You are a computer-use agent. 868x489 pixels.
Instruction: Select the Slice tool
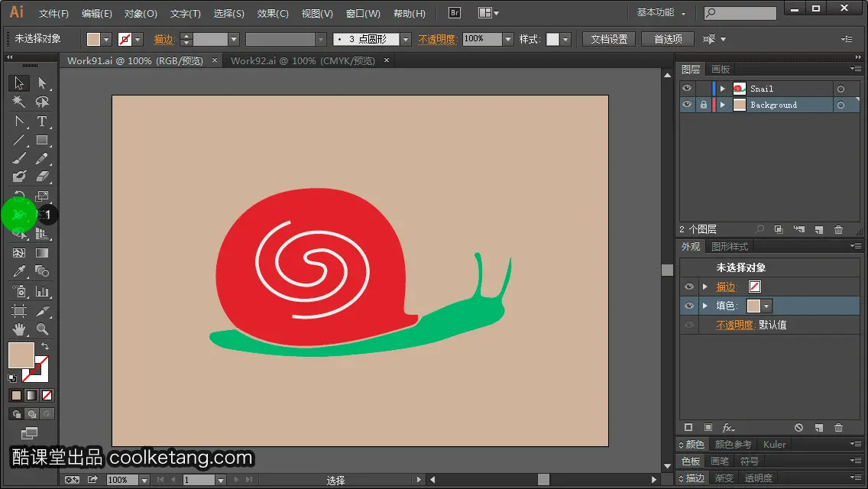42,311
